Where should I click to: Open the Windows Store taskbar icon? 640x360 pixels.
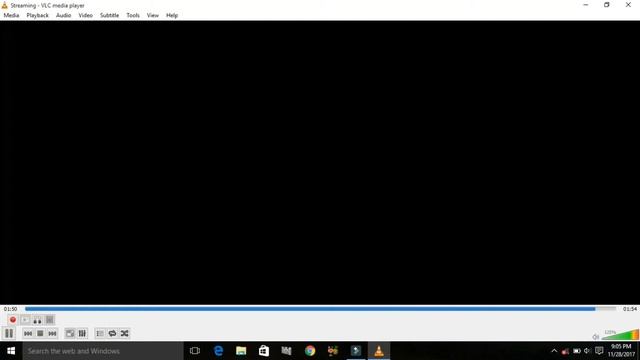[264, 351]
